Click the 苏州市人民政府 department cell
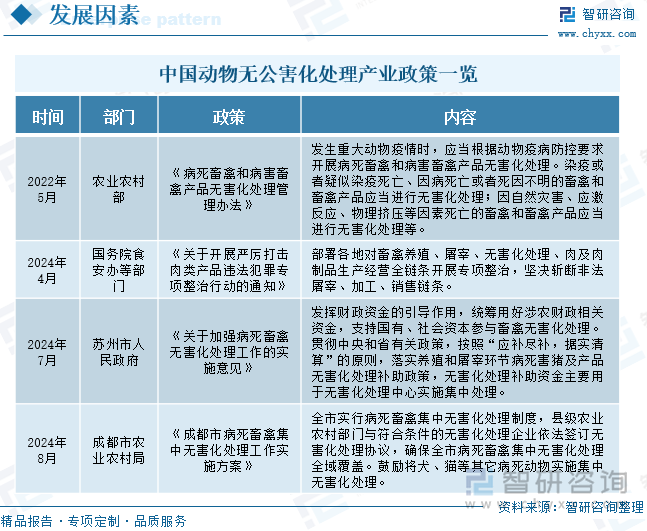Viewport: 647px width, 531px height. (118, 352)
